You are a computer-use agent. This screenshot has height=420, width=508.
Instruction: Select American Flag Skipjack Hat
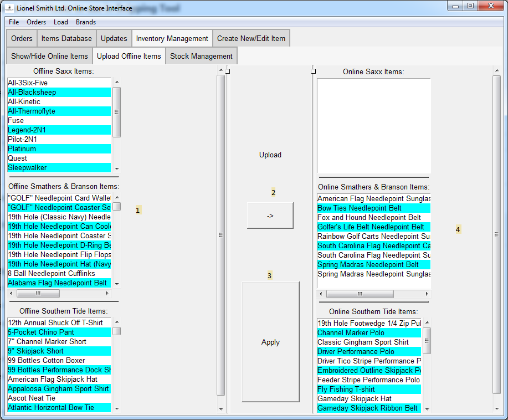[59, 379]
